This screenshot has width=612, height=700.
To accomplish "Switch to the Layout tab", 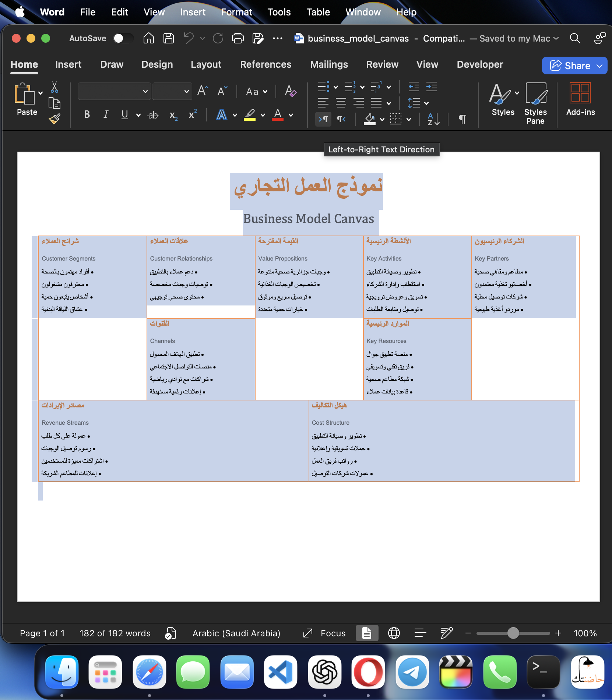I will 206,64.
